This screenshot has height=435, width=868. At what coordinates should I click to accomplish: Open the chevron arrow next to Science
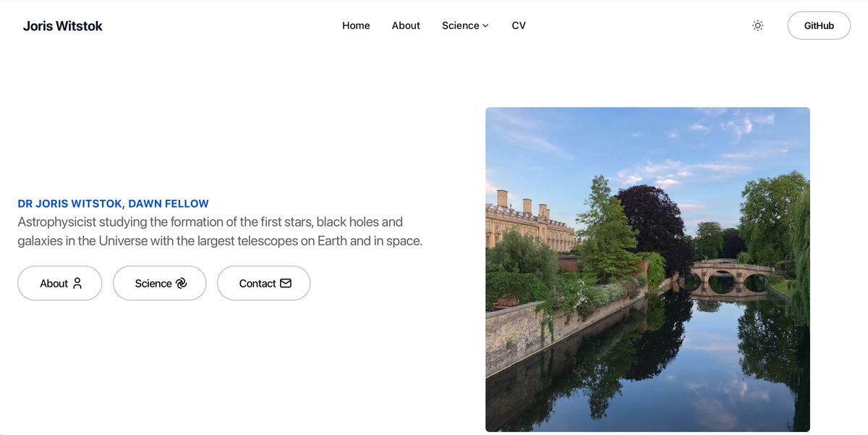click(x=486, y=26)
